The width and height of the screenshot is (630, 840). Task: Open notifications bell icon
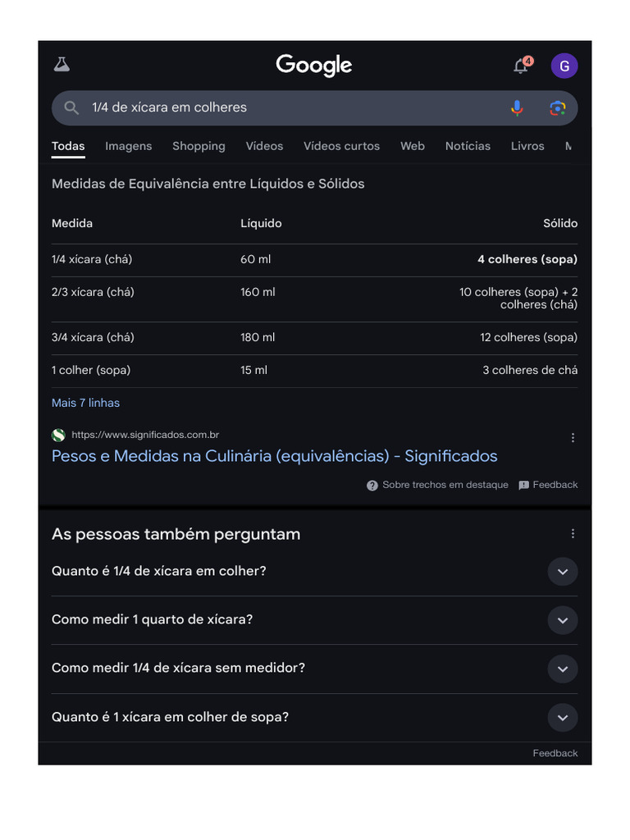(521, 66)
